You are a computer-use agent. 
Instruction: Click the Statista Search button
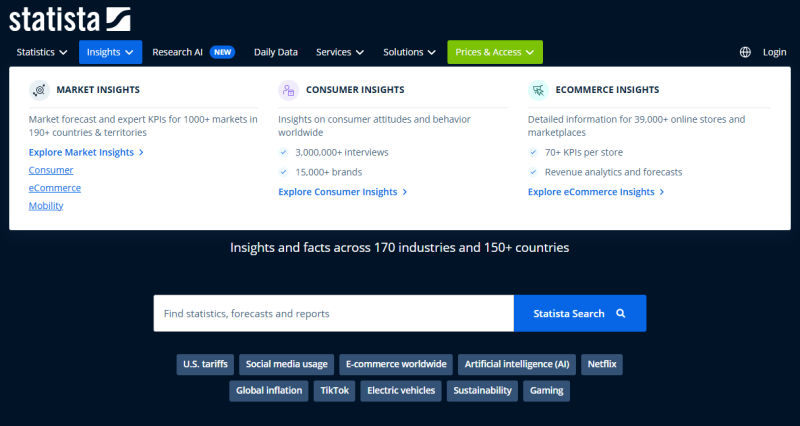pyautogui.click(x=580, y=313)
